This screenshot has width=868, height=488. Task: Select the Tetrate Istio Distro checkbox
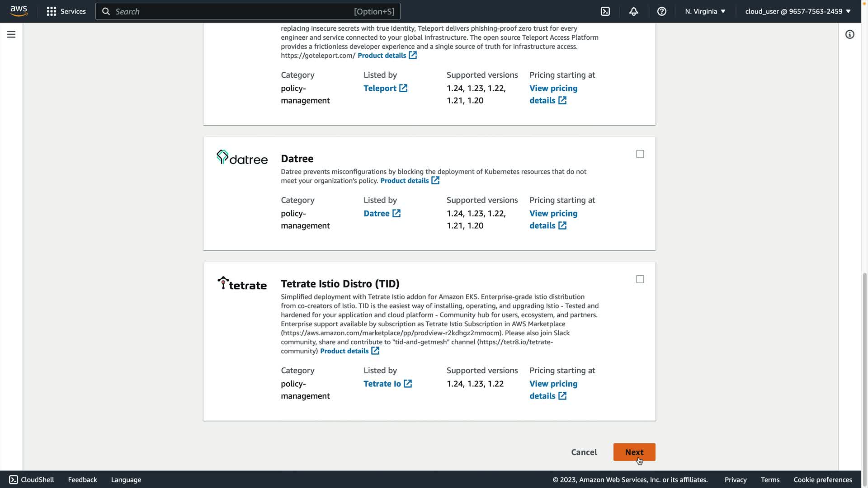[640, 279]
